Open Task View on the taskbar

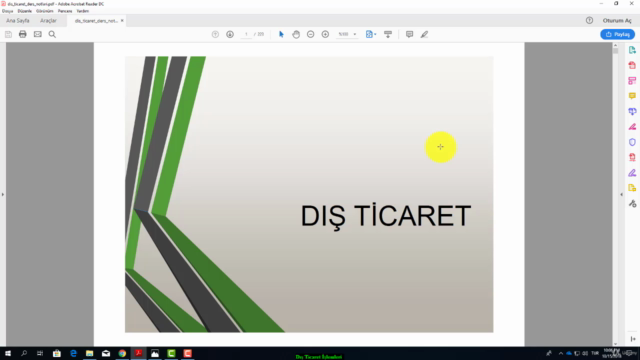click(x=40, y=353)
